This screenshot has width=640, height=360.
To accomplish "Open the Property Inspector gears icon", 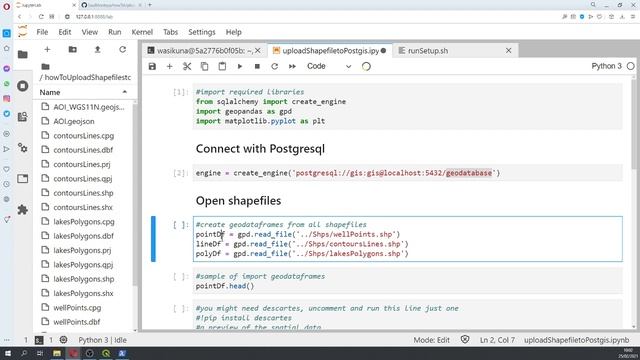I will [23, 148].
